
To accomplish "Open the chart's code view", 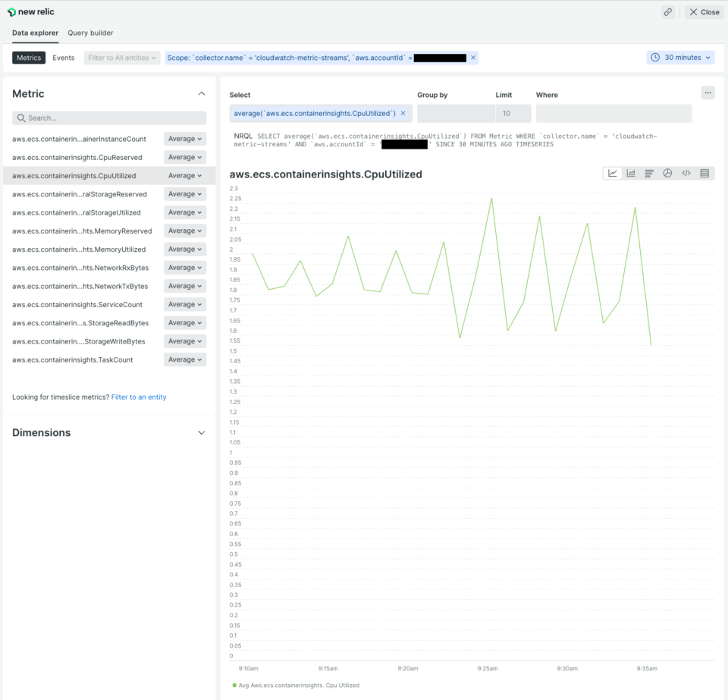I will pos(686,173).
